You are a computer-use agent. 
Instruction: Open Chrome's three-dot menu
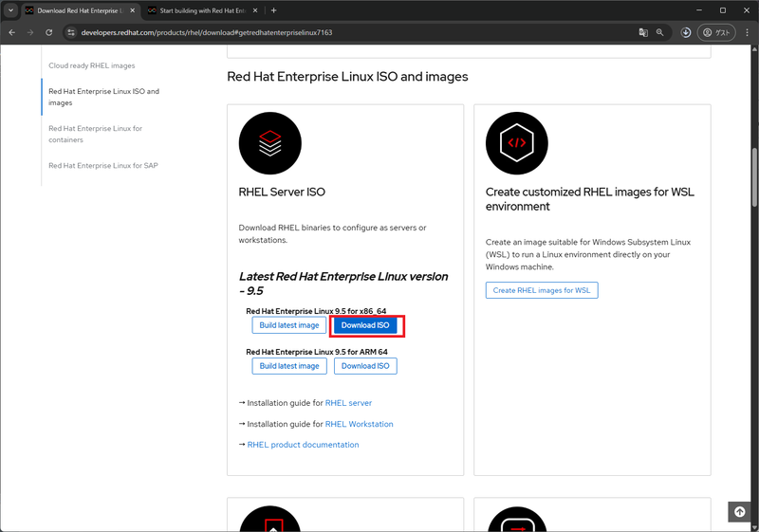coord(747,32)
